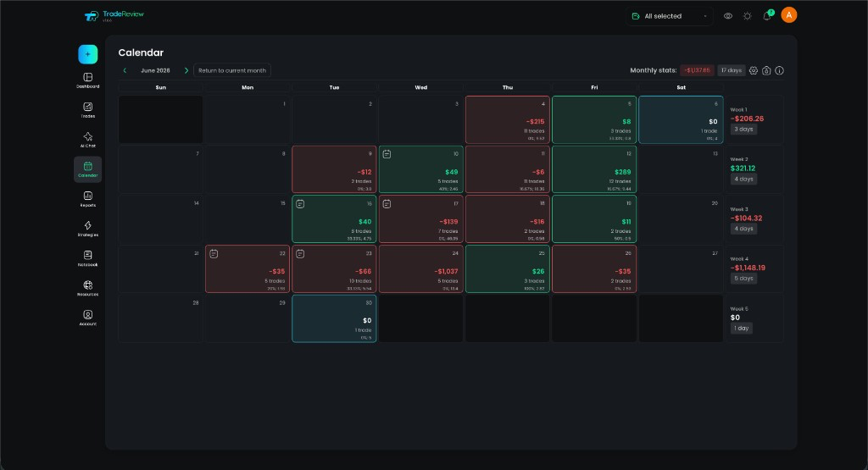Viewport: 868px width, 470px height.
Task: Open the note icon on June 22
Action: point(214,254)
